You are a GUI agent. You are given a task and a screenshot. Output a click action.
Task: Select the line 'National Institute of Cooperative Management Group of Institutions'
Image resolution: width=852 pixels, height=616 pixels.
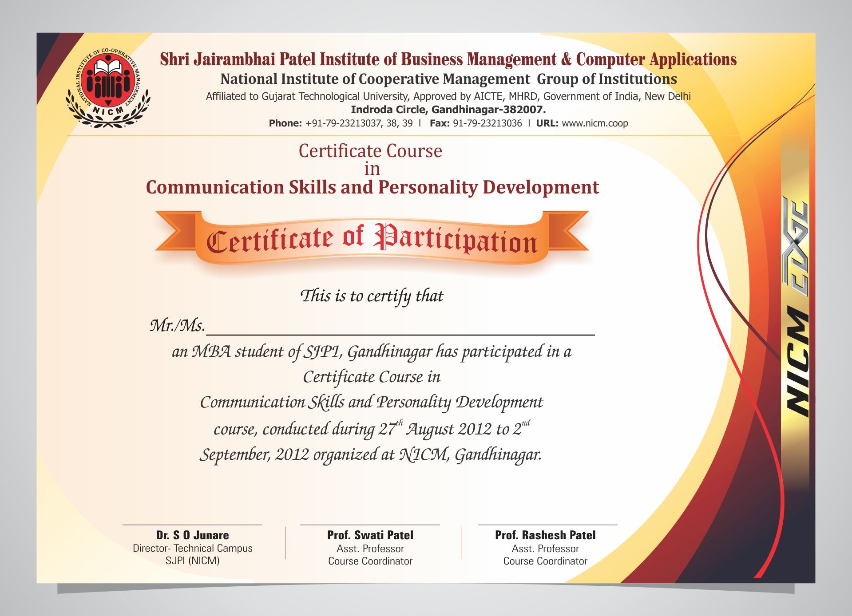click(x=448, y=79)
